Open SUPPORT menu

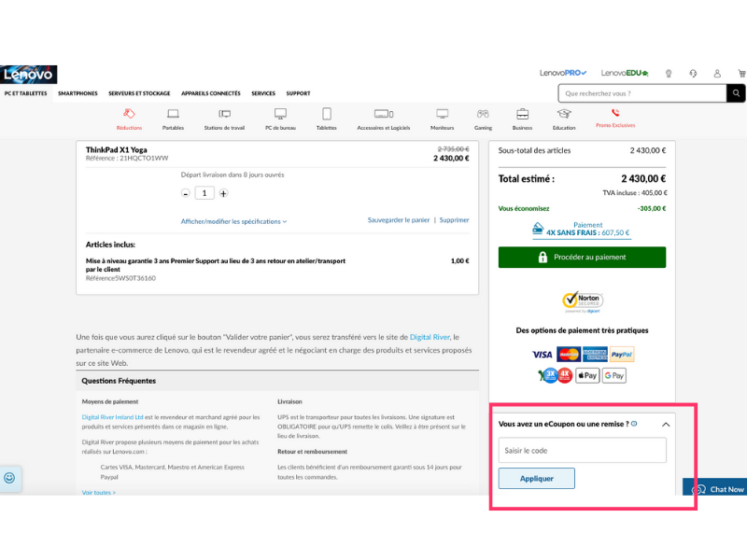[298, 93]
